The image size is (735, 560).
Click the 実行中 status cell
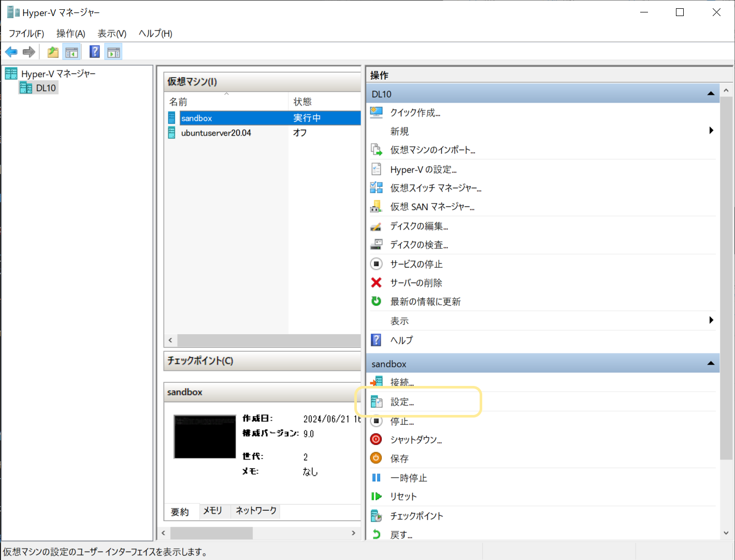point(307,118)
